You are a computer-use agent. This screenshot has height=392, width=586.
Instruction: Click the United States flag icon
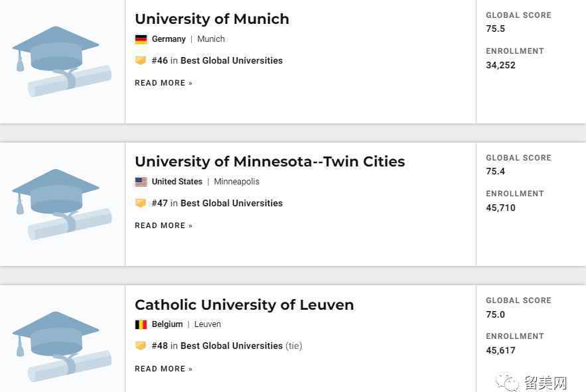tap(141, 182)
